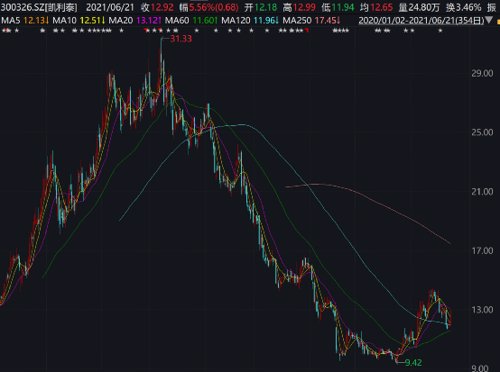Select the MA5 indicator label
500x372 pixels.
click(11, 21)
